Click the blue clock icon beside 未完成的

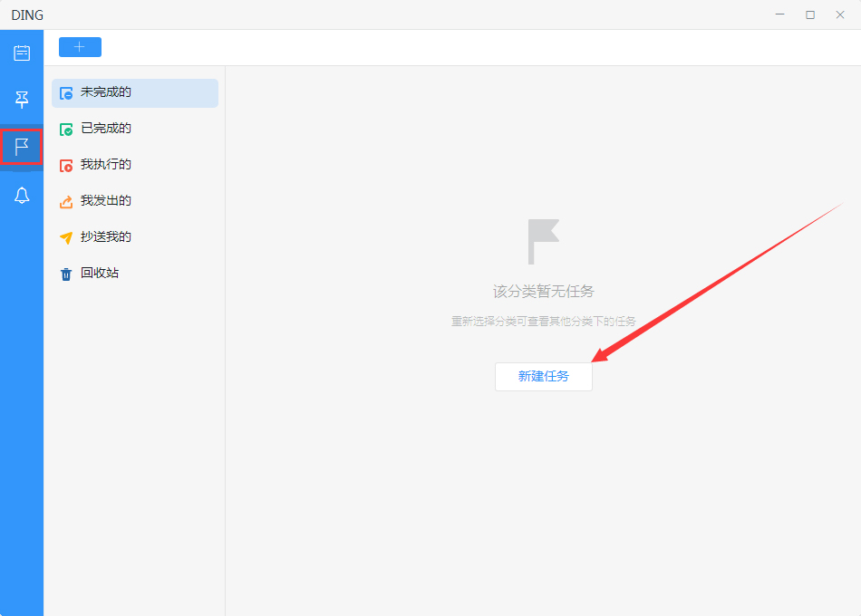pyautogui.click(x=65, y=91)
